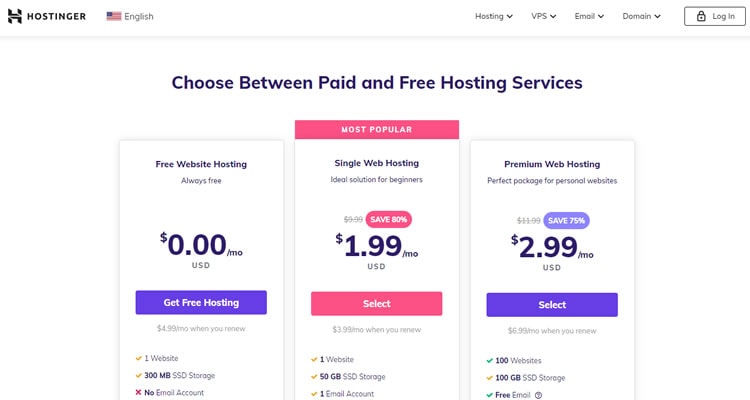
Task: Open the English language selector
Action: click(x=130, y=16)
